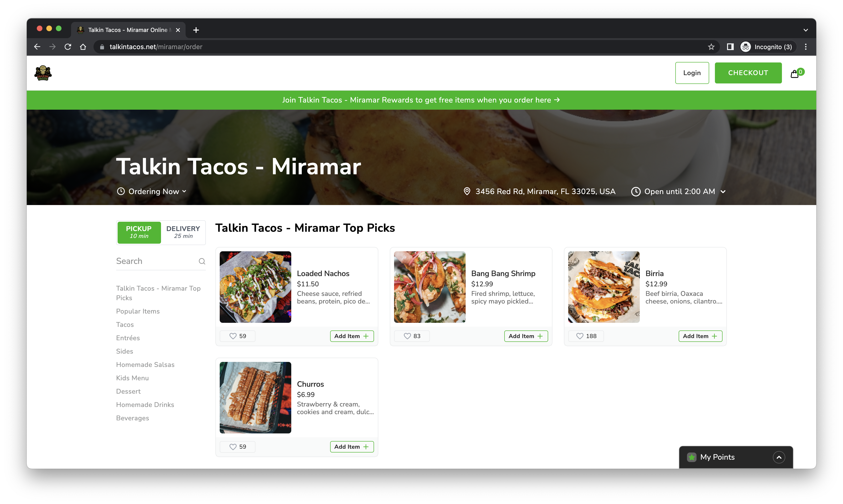Jump to Beverages category
Image resolution: width=843 pixels, height=504 pixels.
(x=133, y=418)
